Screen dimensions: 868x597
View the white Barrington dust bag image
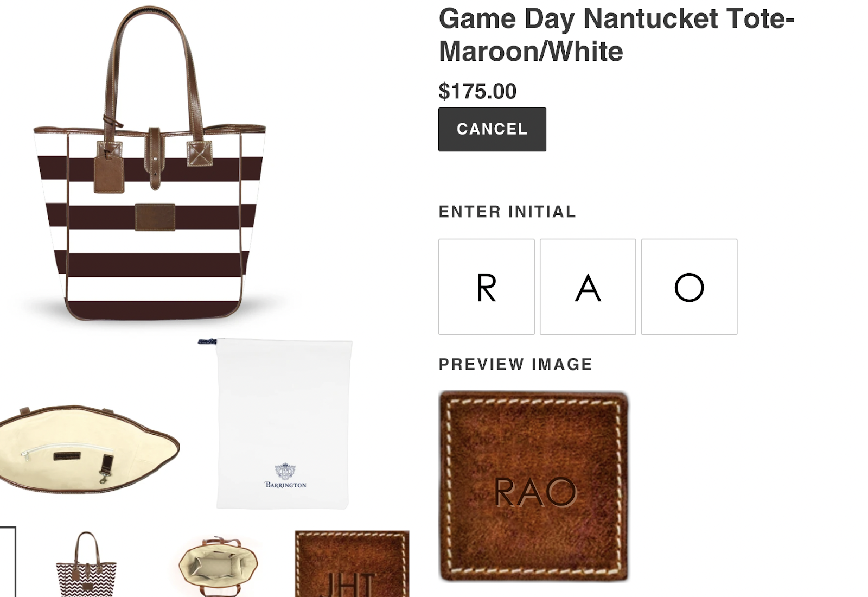tap(276, 423)
